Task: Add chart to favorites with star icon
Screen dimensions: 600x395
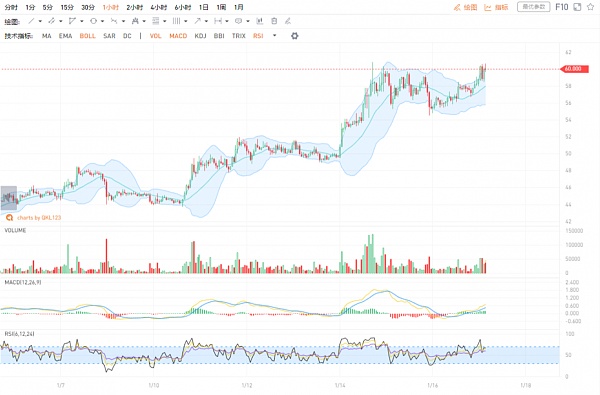Action: tap(590, 7)
